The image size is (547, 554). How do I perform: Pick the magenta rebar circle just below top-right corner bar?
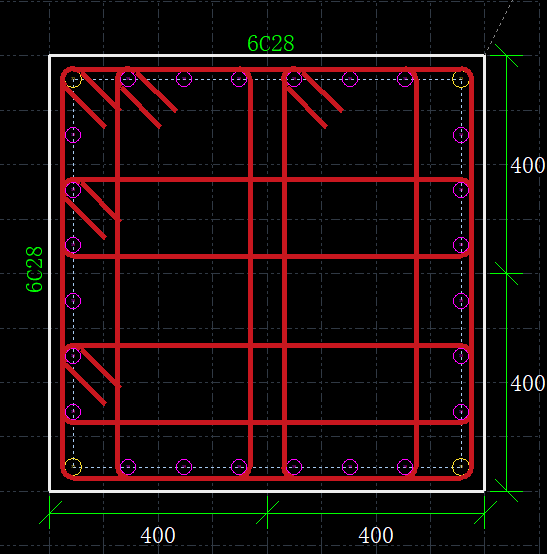461,135
